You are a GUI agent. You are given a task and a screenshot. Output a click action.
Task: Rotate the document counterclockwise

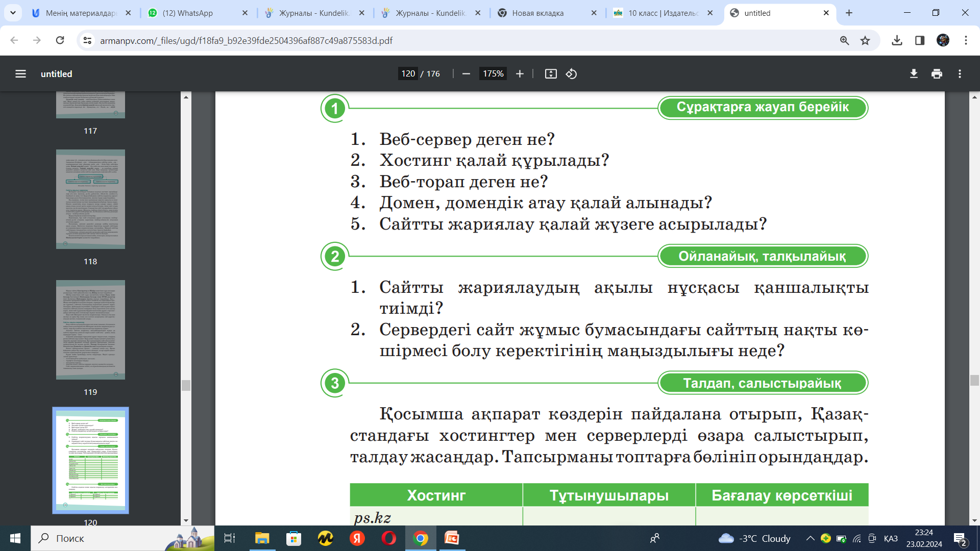point(571,74)
